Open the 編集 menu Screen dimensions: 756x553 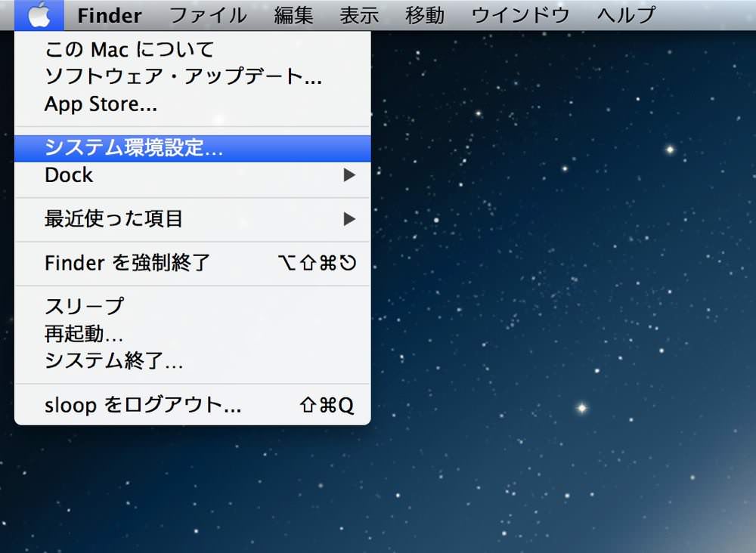293,15
